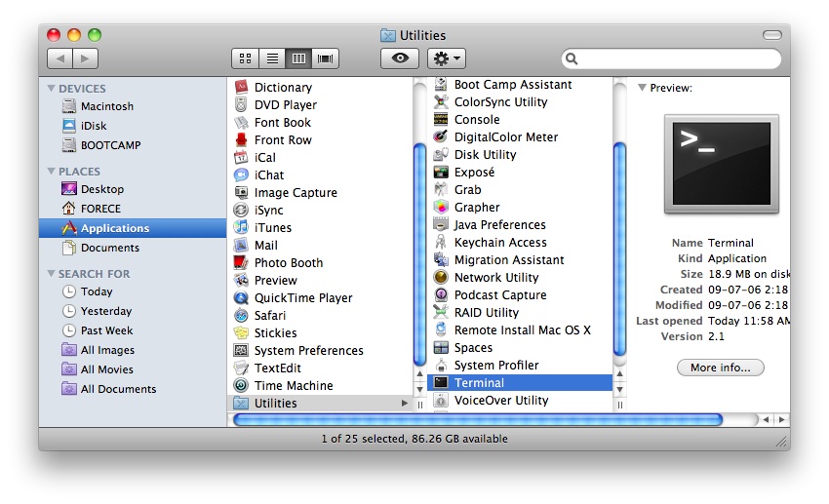Expand the Utilities folder arrow

(405, 403)
